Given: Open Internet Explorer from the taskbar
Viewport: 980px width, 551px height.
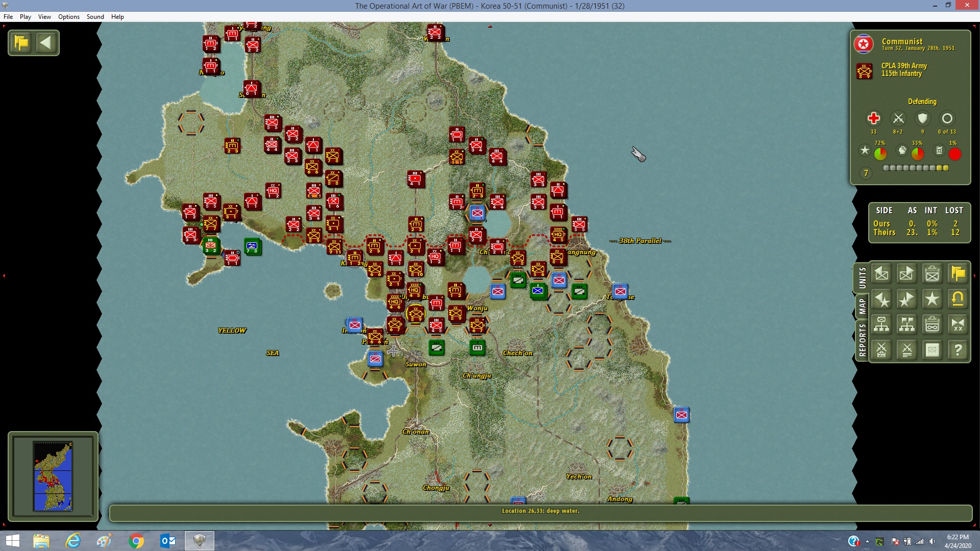Looking at the screenshot, I should (73, 541).
